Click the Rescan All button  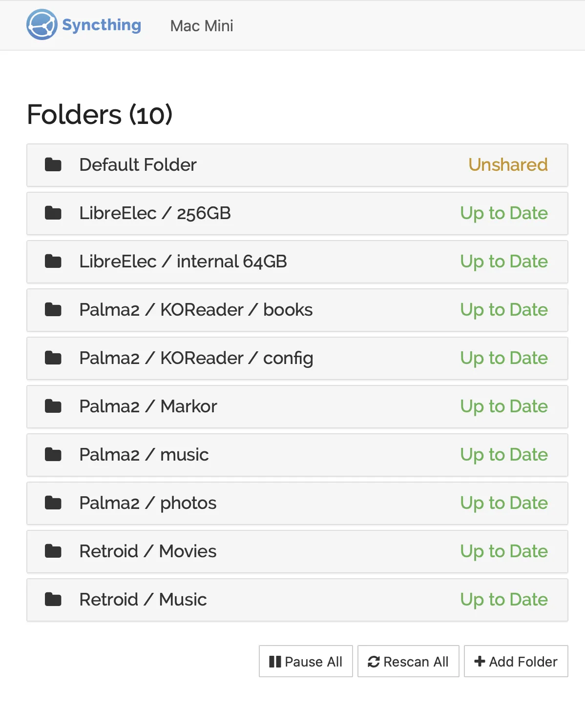408,662
